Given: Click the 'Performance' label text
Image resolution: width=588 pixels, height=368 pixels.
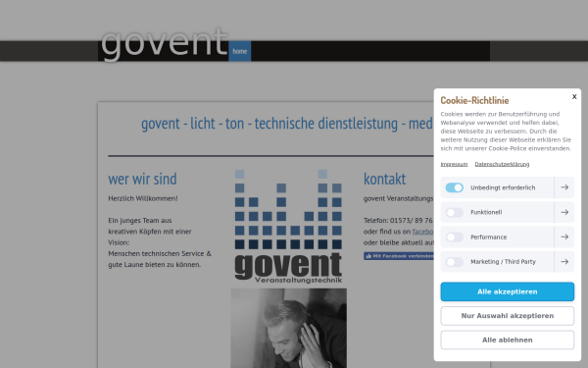Looking at the screenshot, I should (x=489, y=237).
